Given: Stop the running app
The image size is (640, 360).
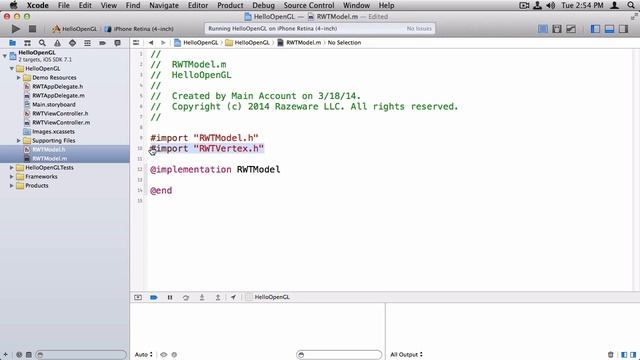Looking at the screenshot, I should click(x=32, y=29).
